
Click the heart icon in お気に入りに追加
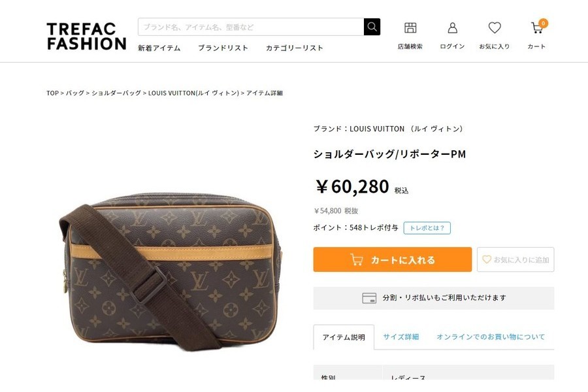(486, 259)
